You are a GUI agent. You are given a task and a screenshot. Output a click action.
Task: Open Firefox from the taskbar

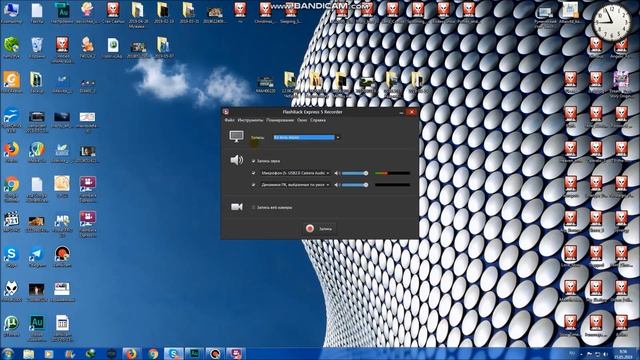coord(131,354)
